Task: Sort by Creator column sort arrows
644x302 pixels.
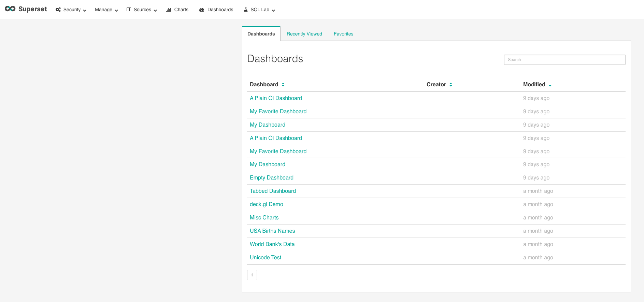Action: coord(451,85)
